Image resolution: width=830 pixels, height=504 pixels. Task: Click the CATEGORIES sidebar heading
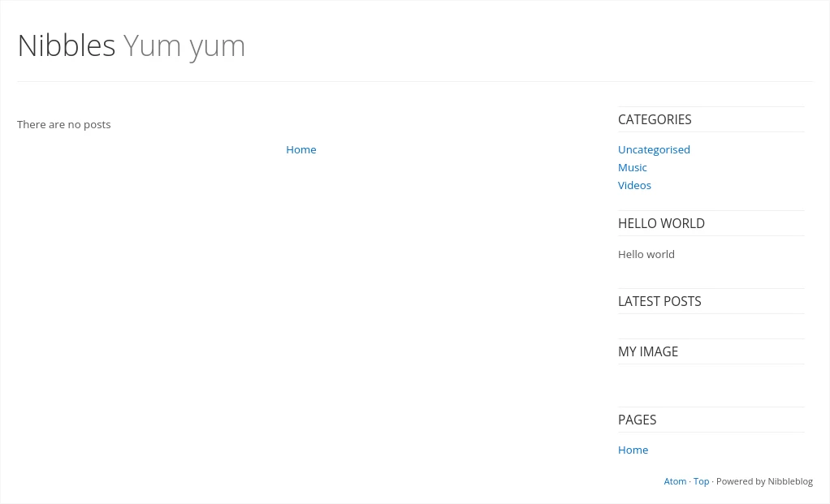click(655, 119)
